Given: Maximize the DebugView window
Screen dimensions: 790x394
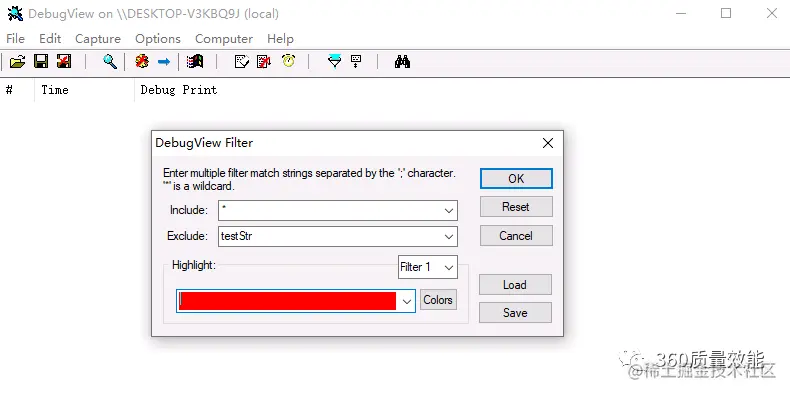Looking at the screenshot, I should pos(726,14).
